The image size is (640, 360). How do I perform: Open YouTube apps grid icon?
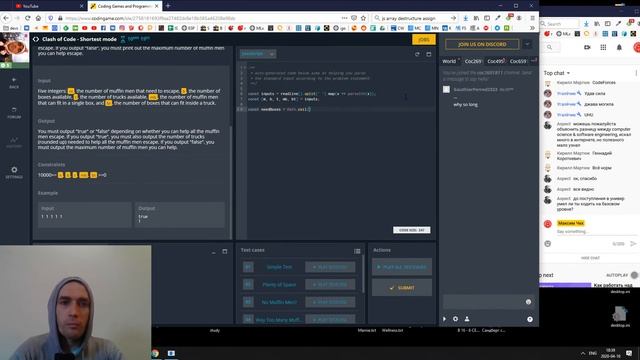(x=603, y=47)
